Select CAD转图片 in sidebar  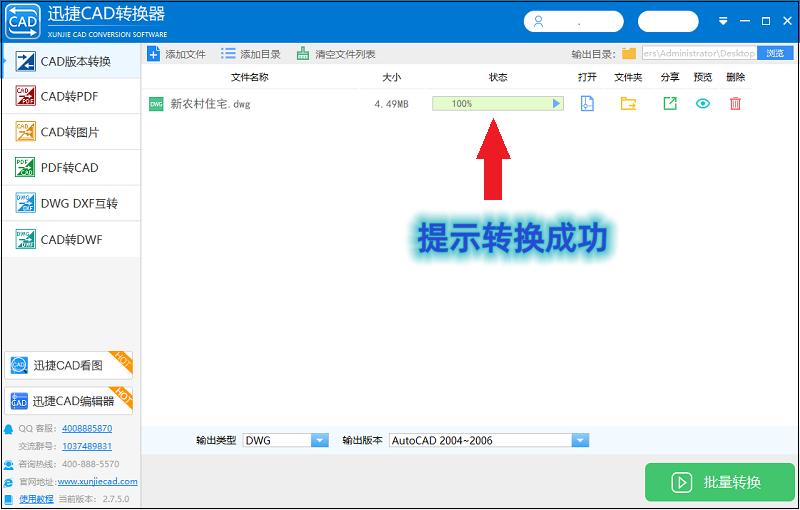pyautogui.click(x=71, y=132)
